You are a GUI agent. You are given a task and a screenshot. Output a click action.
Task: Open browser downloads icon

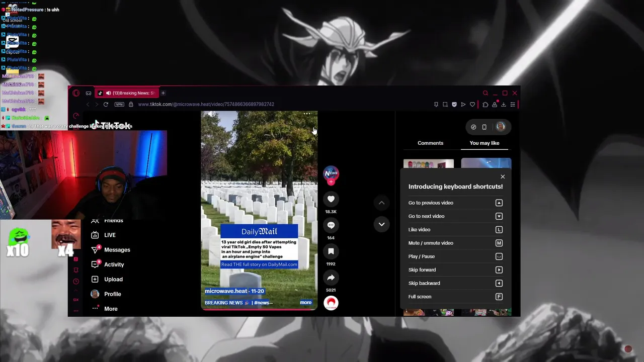(503, 105)
